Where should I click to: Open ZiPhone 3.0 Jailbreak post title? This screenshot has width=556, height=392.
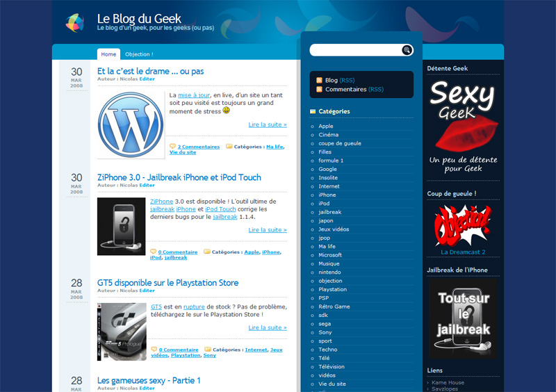[x=179, y=177]
